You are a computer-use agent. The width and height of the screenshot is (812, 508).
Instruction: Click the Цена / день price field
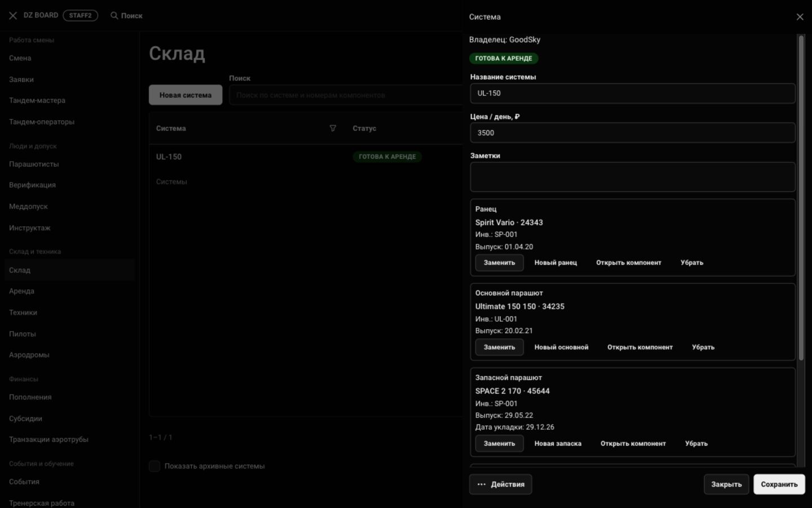click(x=633, y=133)
